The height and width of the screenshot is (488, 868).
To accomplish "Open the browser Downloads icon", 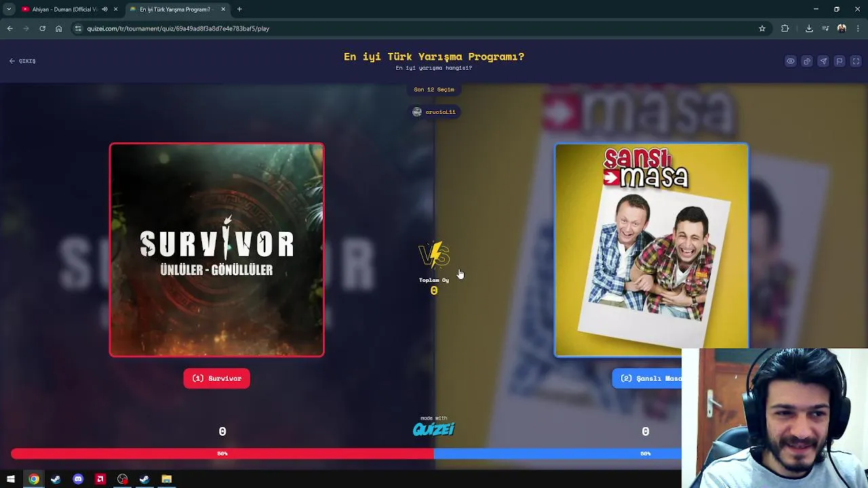I will coord(809,28).
